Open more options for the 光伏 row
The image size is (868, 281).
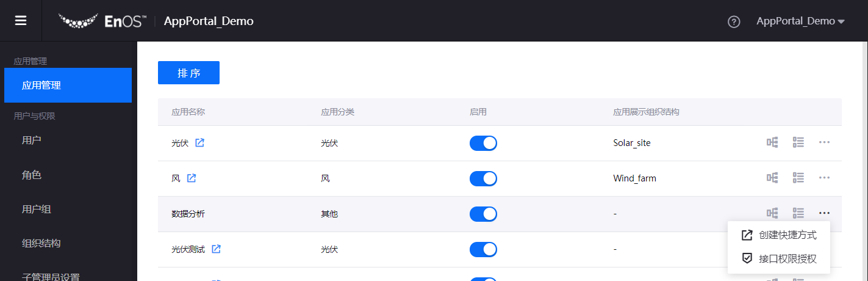[825, 142]
